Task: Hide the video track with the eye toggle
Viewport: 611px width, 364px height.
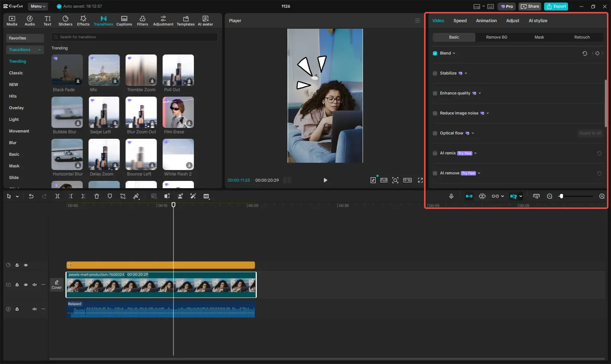Action: click(x=26, y=285)
